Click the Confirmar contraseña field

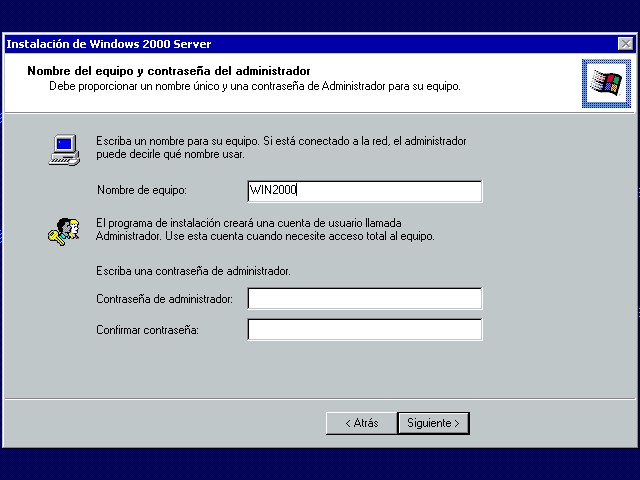(364, 329)
